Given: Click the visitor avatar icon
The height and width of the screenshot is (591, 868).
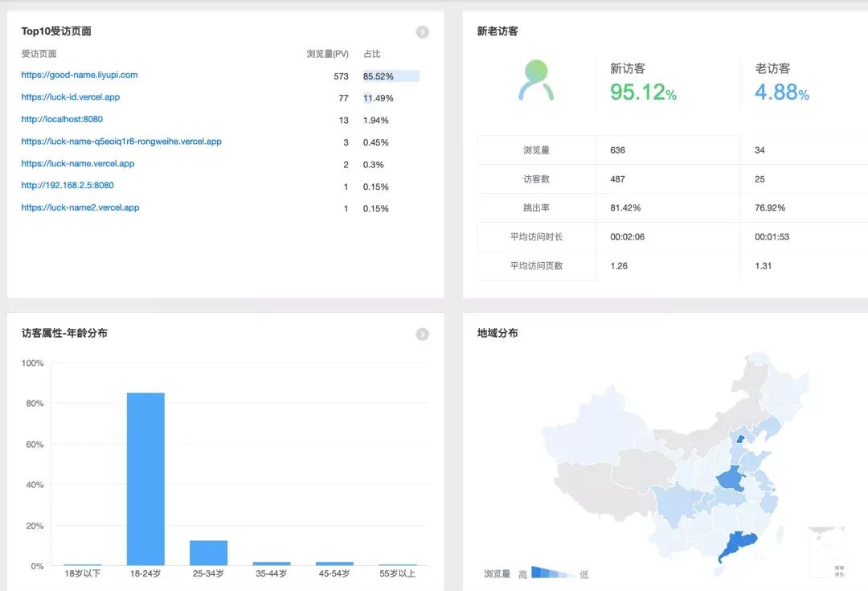Looking at the screenshot, I should (x=536, y=80).
